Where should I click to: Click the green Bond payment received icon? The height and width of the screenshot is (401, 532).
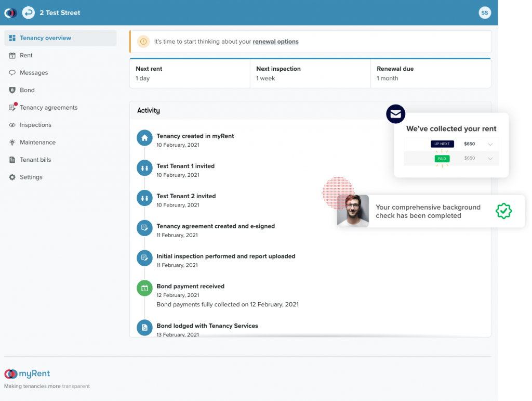pos(144,288)
